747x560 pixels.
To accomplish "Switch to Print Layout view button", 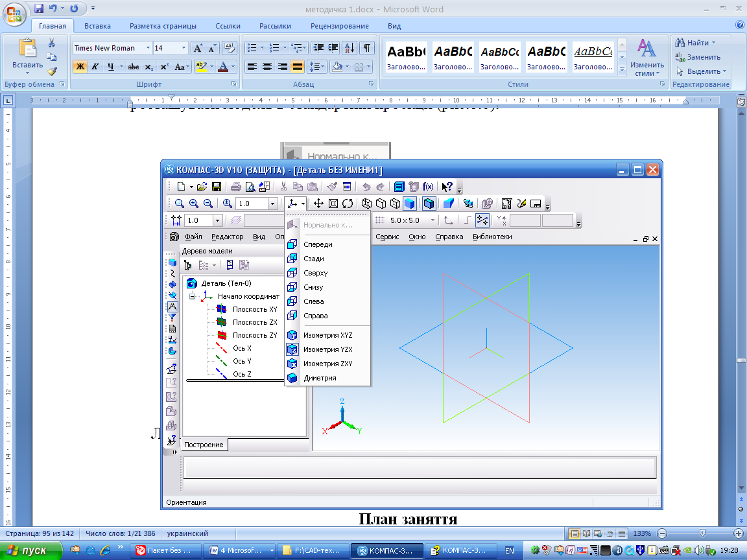I will click(575, 533).
